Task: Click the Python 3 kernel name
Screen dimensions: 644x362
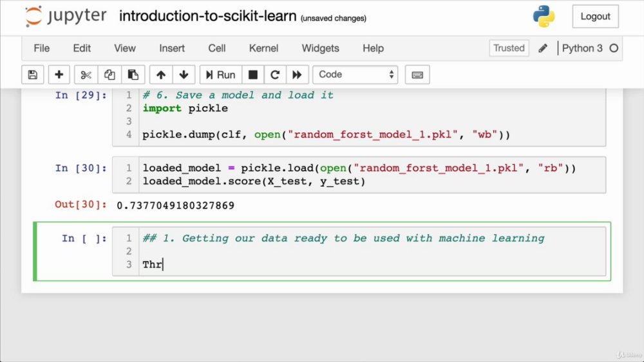Action: 582,48
